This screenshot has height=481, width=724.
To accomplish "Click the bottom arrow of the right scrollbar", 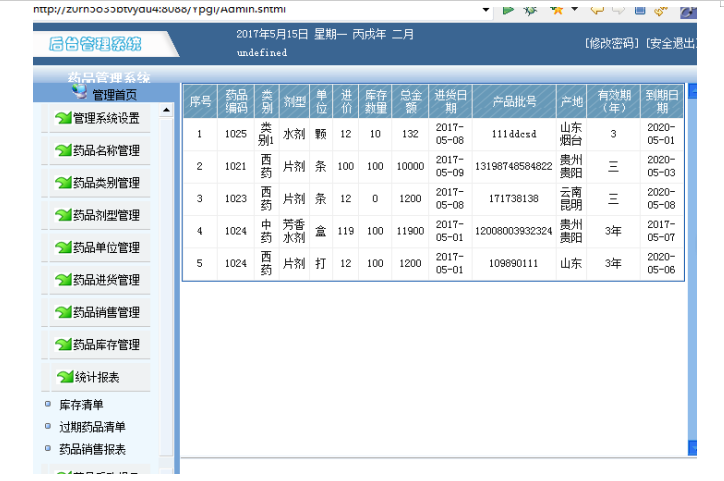I will pos(692,448).
